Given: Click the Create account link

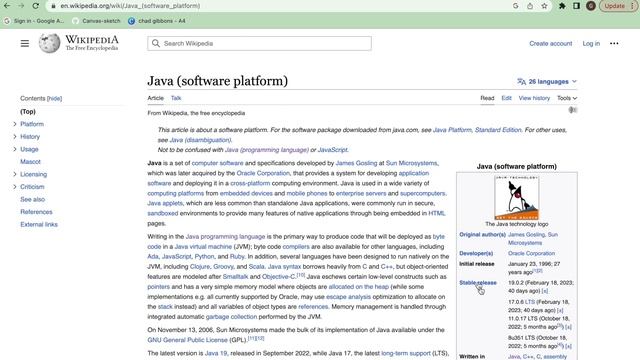Looking at the screenshot, I should click(x=551, y=43).
